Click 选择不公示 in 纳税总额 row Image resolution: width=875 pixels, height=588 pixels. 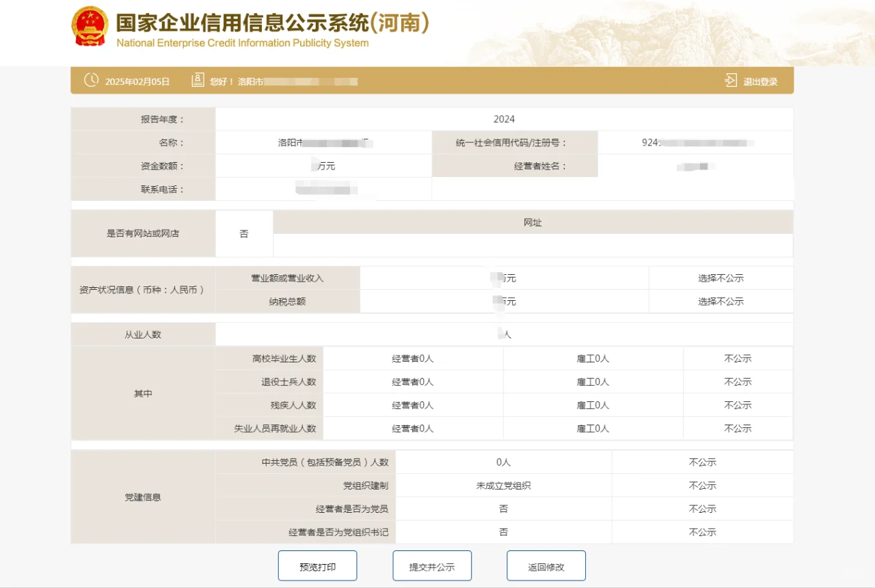[x=721, y=302]
